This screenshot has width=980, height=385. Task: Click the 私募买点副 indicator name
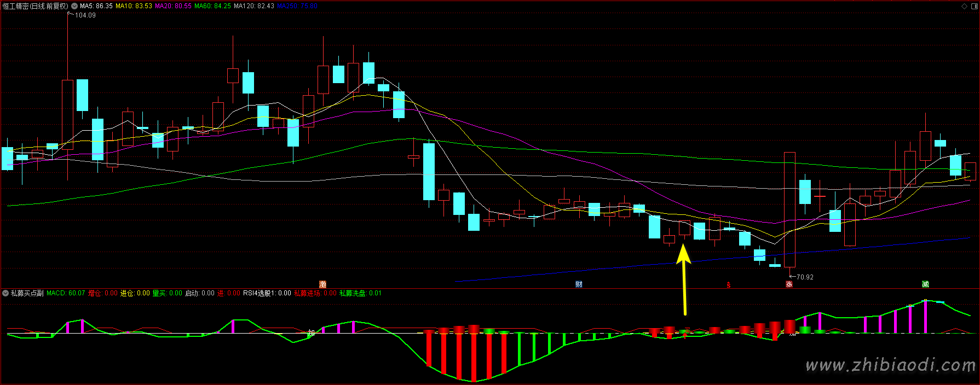point(27,293)
